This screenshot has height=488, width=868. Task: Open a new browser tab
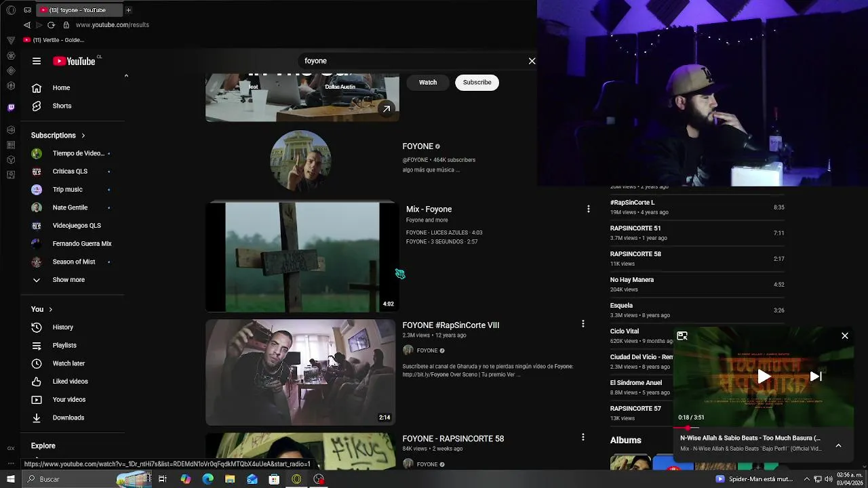click(128, 10)
